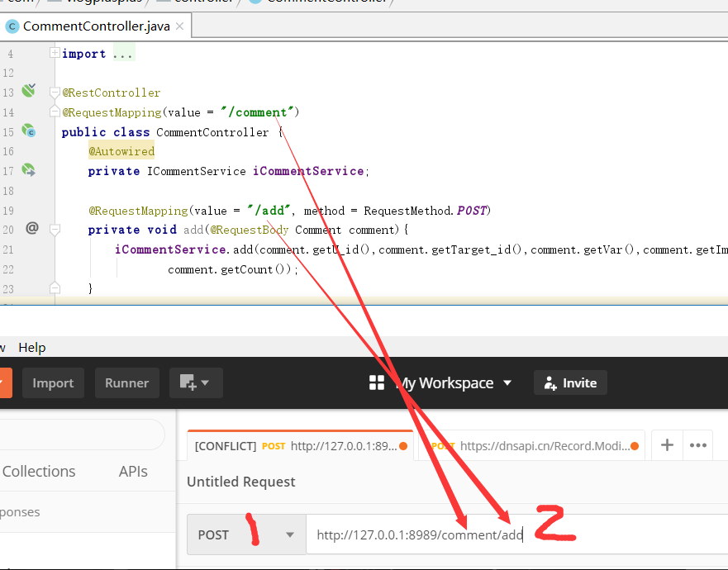Click the @RestController annotation
728x570 pixels.
tap(112, 93)
